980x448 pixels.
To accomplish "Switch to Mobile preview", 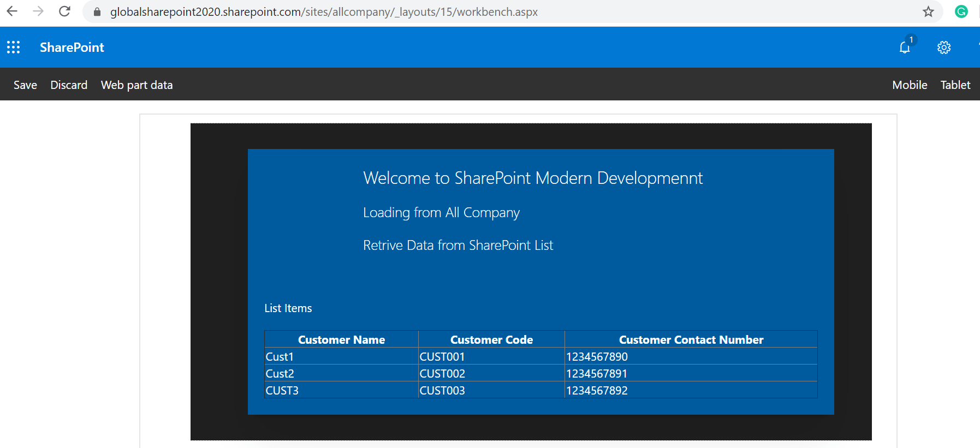I will coord(910,85).
